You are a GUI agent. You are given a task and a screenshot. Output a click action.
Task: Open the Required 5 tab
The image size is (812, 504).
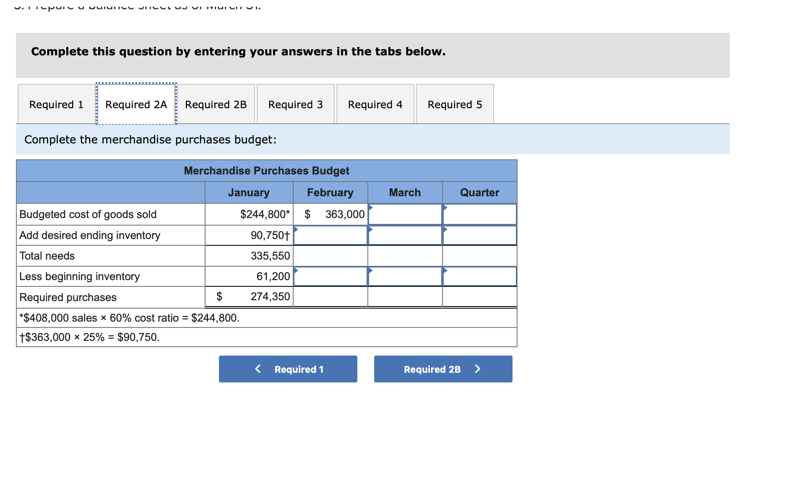pyautogui.click(x=455, y=104)
